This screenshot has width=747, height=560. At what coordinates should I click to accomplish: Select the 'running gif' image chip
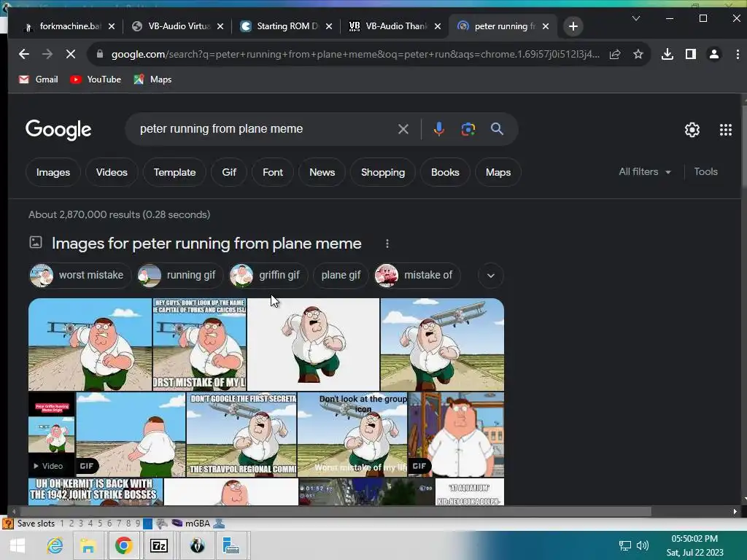coord(179,276)
